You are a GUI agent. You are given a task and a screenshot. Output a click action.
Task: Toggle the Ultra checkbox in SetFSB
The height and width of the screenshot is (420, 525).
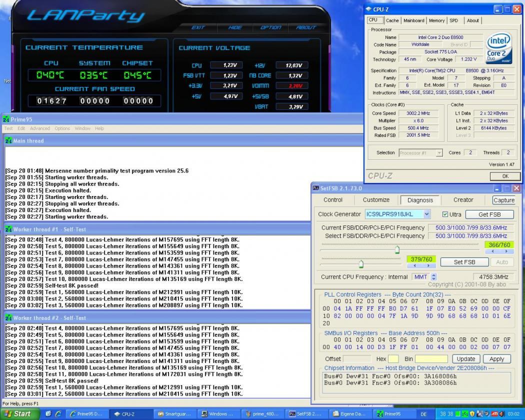pyautogui.click(x=445, y=214)
